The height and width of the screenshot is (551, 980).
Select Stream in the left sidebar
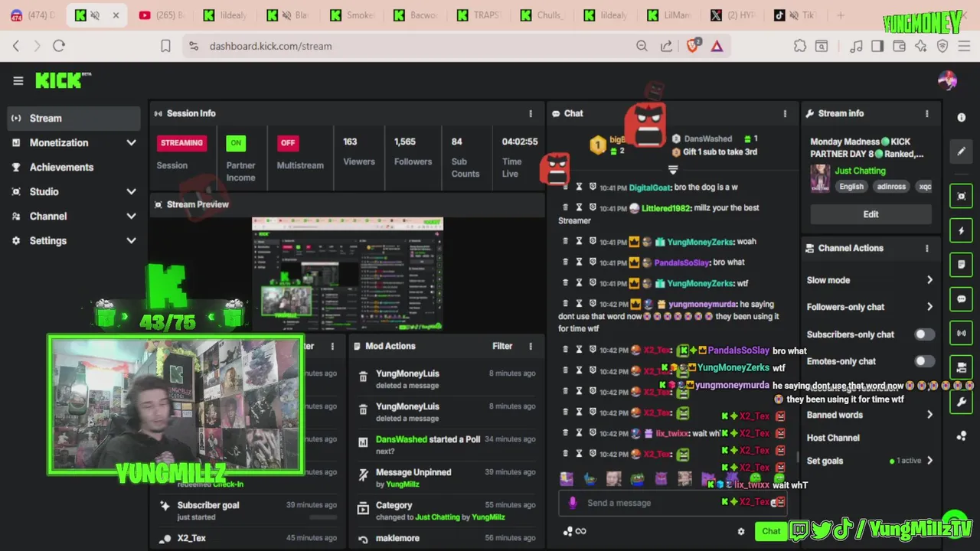(x=74, y=118)
